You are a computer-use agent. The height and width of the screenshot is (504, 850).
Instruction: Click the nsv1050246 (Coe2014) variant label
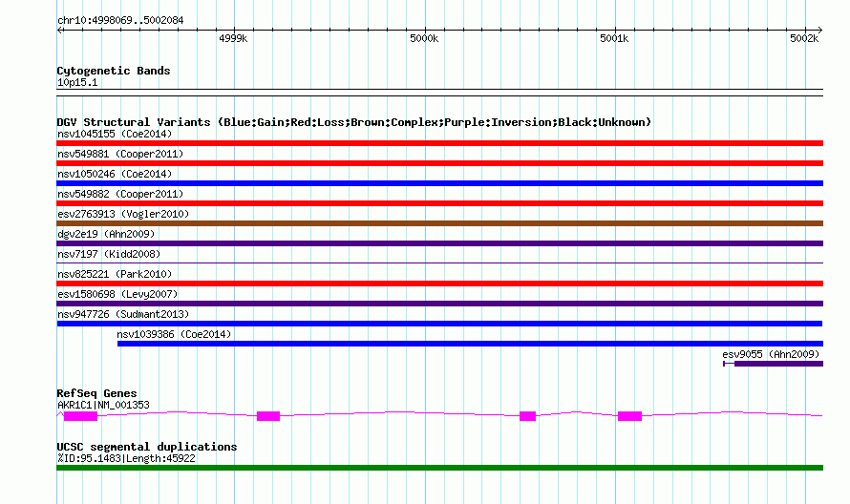pyautogui.click(x=115, y=174)
